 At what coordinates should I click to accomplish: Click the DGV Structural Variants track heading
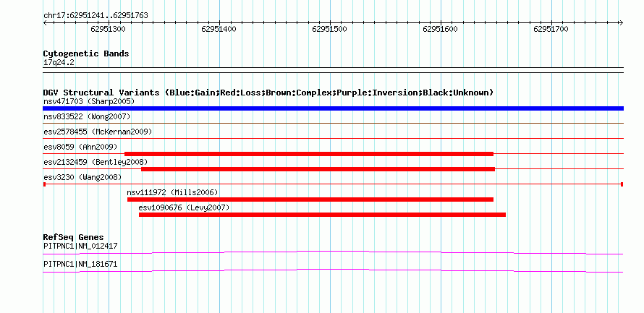tap(268, 93)
